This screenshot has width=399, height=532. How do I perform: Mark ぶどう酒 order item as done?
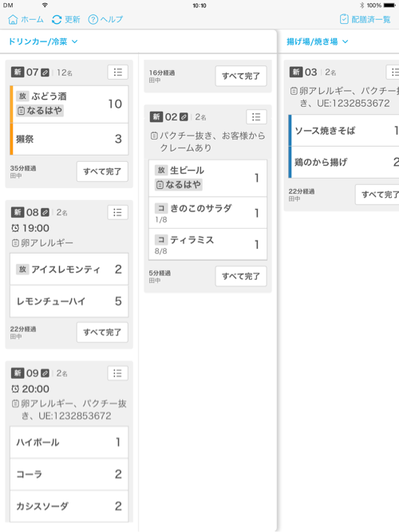[x=69, y=104]
